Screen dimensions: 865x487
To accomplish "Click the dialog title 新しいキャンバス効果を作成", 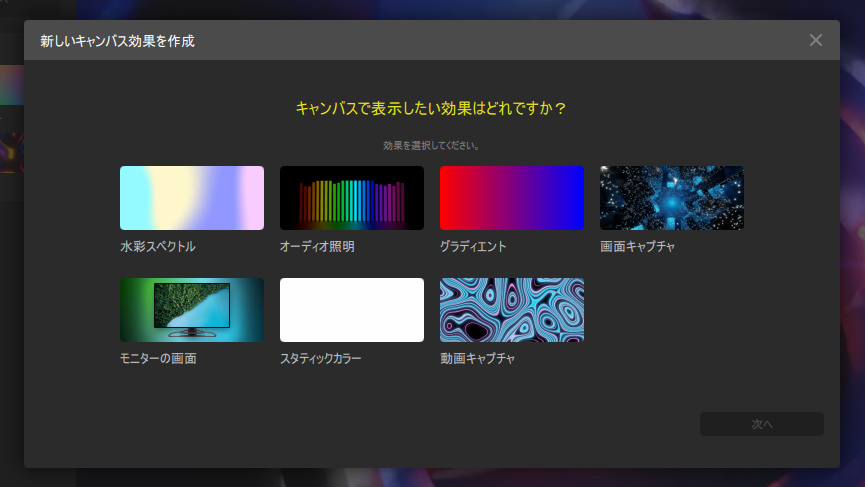I will [x=118, y=41].
